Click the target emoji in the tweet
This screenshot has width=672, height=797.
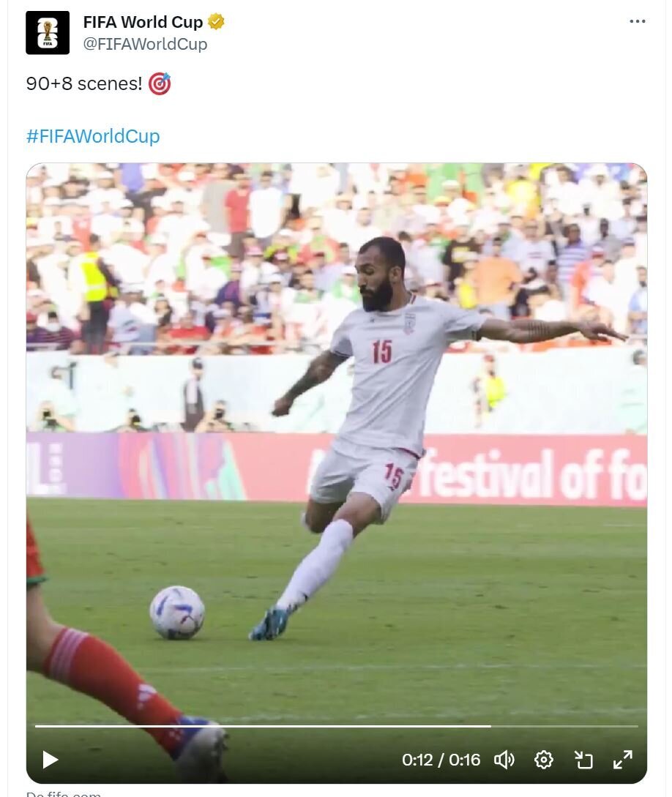(160, 83)
